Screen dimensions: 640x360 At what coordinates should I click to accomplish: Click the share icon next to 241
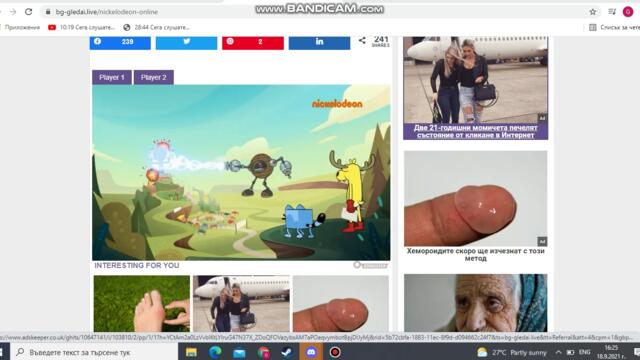362,40
